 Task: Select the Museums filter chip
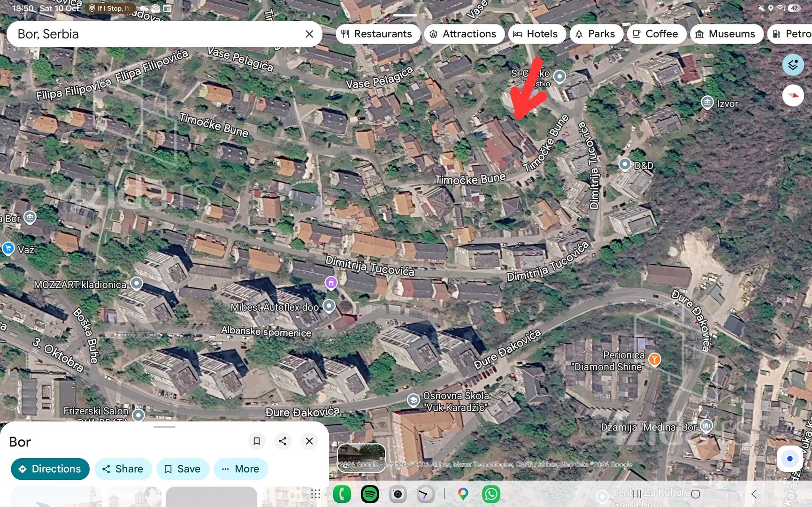(x=726, y=34)
